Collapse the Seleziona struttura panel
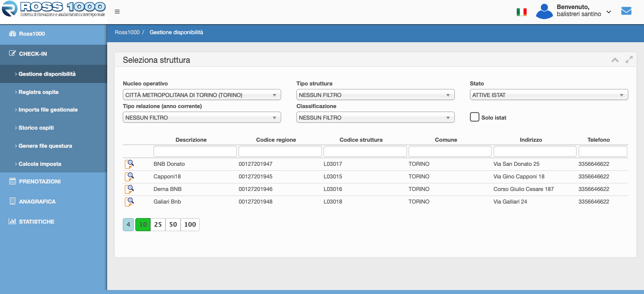 coord(615,60)
